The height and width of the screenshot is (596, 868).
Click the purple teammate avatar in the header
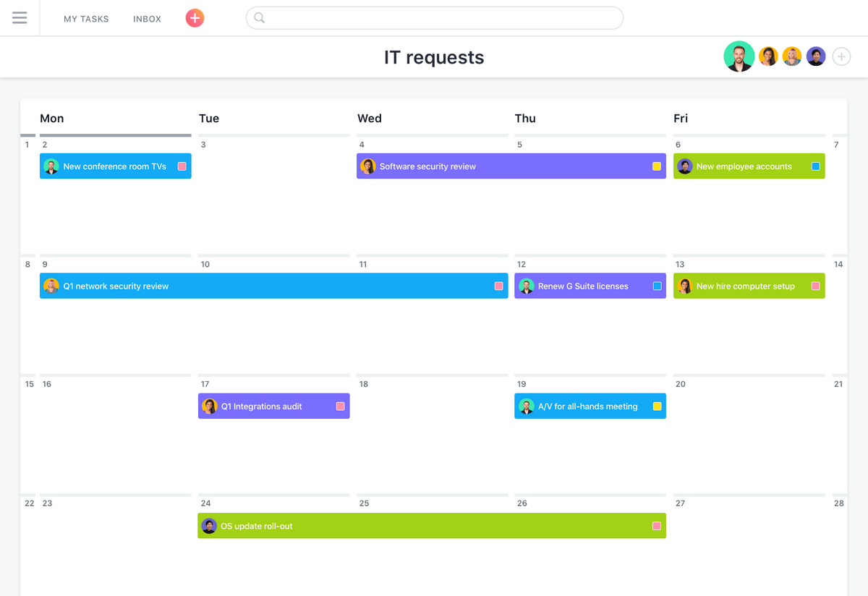tap(816, 56)
